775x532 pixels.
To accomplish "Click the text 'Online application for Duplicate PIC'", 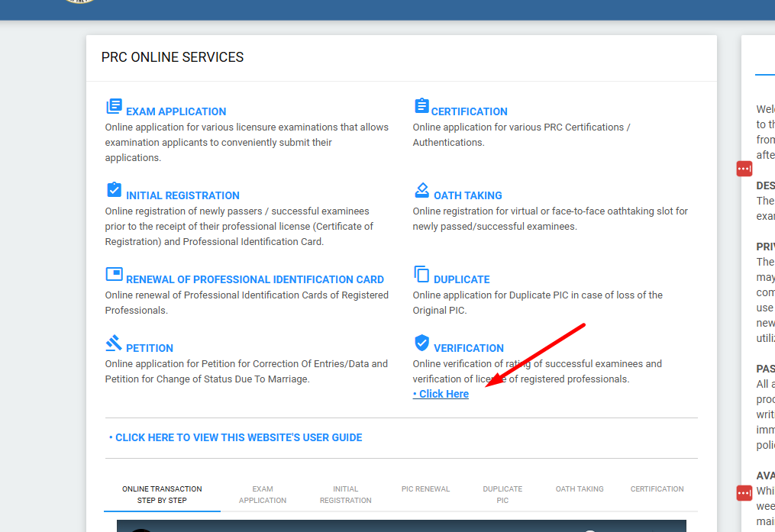I will point(490,295).
